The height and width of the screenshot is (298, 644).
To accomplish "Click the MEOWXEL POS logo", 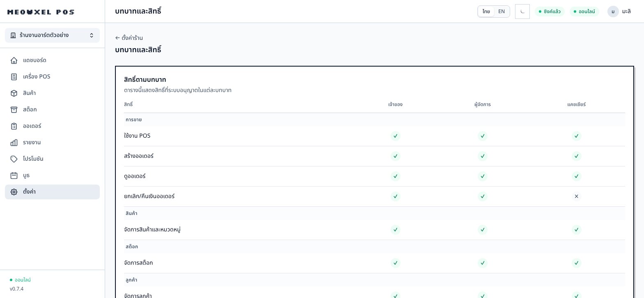I will pyautogui.click(x=41, y=12).
